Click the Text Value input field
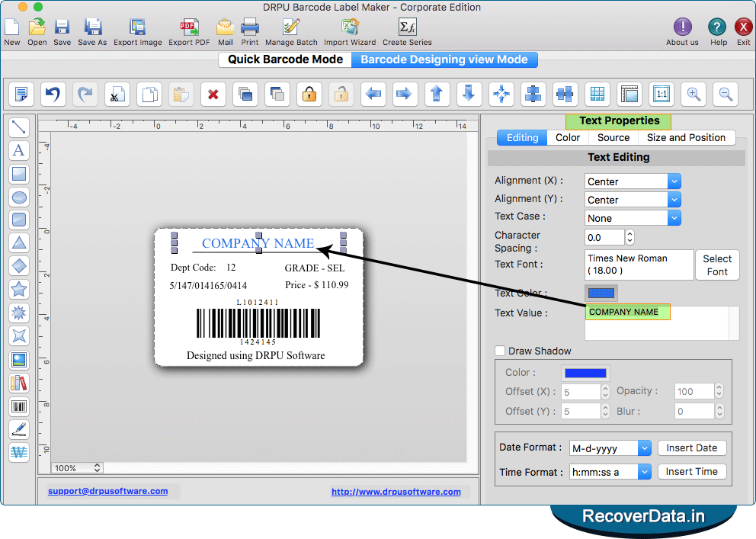756x539 pixels. click(x=661, y=322)
